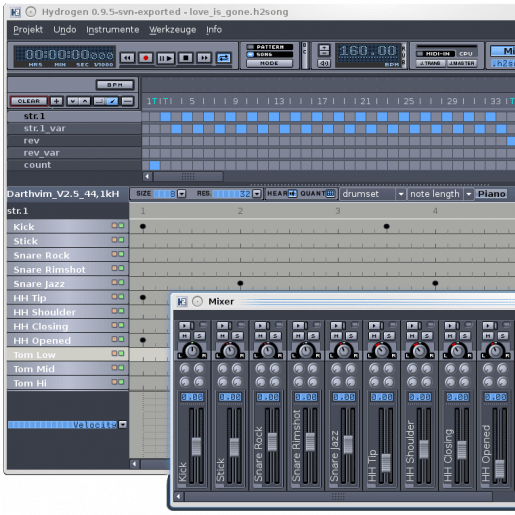Image resolution: width=515 pixels, height=515 pixels.
Task: Select the count pattern row
Action: (x=74, y=165)
